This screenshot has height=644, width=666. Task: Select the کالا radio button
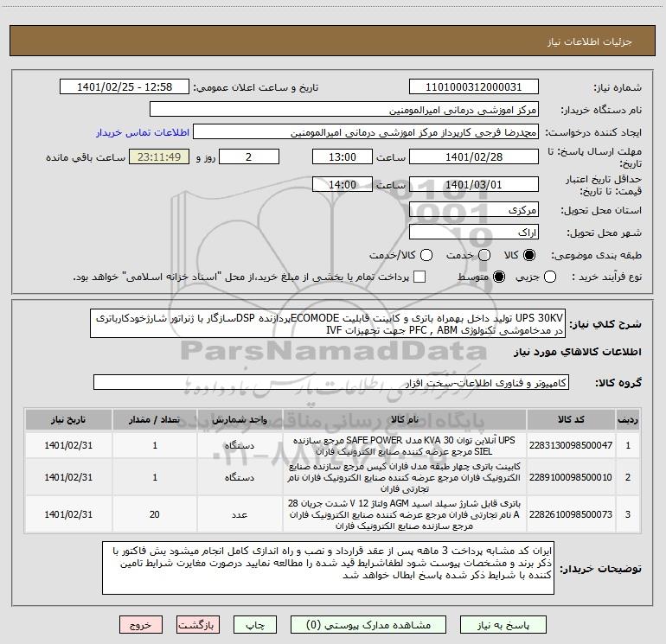[529, 255]
